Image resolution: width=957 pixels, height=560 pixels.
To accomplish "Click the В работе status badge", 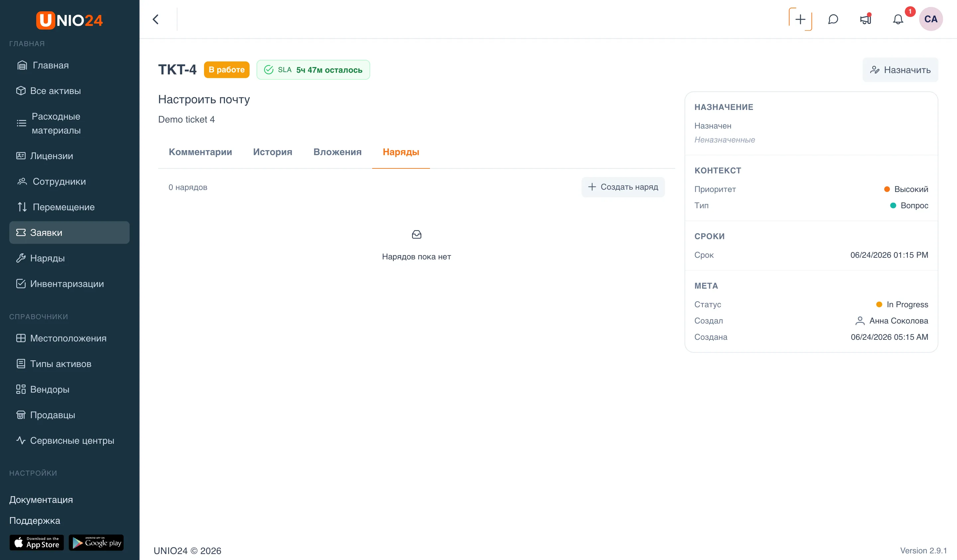I will [x=226, y=69].
